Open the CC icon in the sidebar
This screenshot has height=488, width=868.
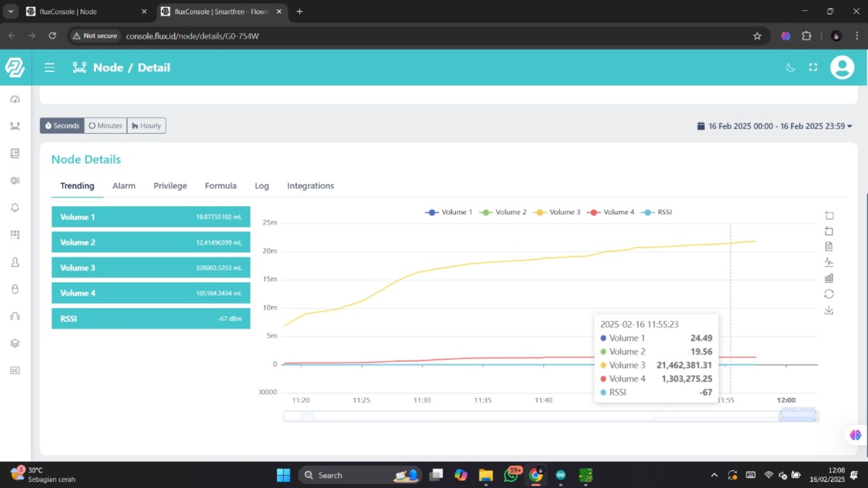pyautogui.click(x=15, y=371)
